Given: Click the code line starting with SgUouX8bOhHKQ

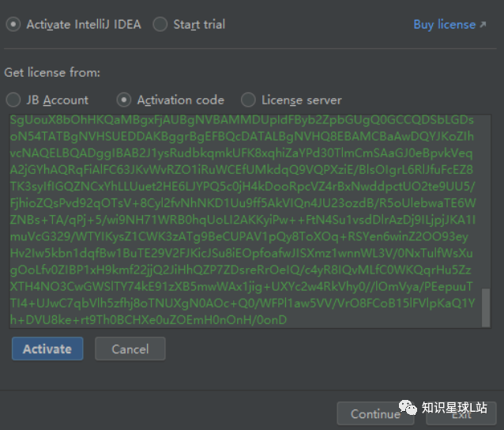Looking at the screenshot, I should click(x=242, y=120).
